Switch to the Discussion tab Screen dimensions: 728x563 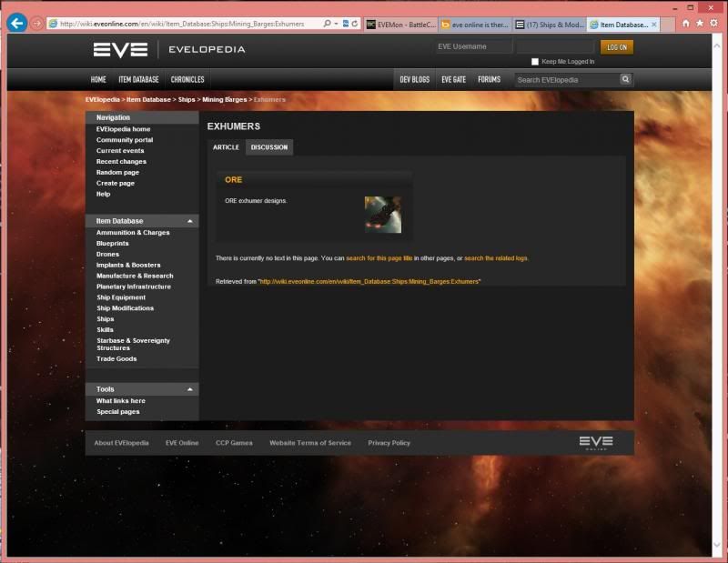(269, 147)
